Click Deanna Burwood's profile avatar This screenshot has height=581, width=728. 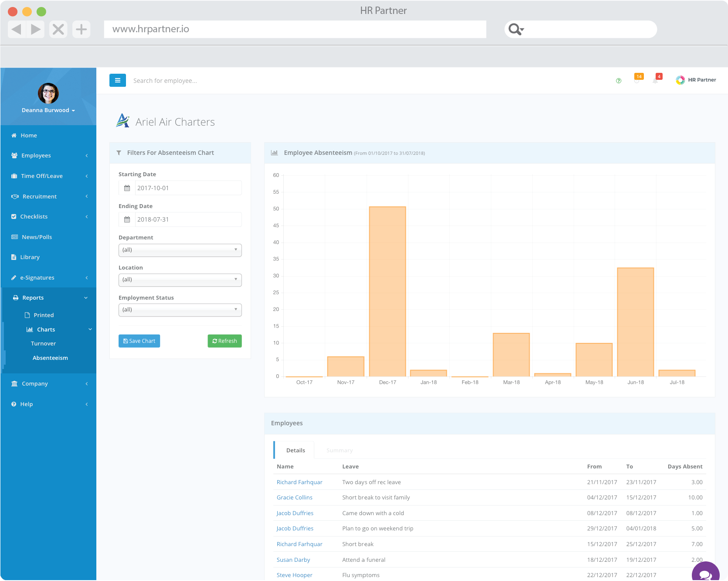(48, 93)
